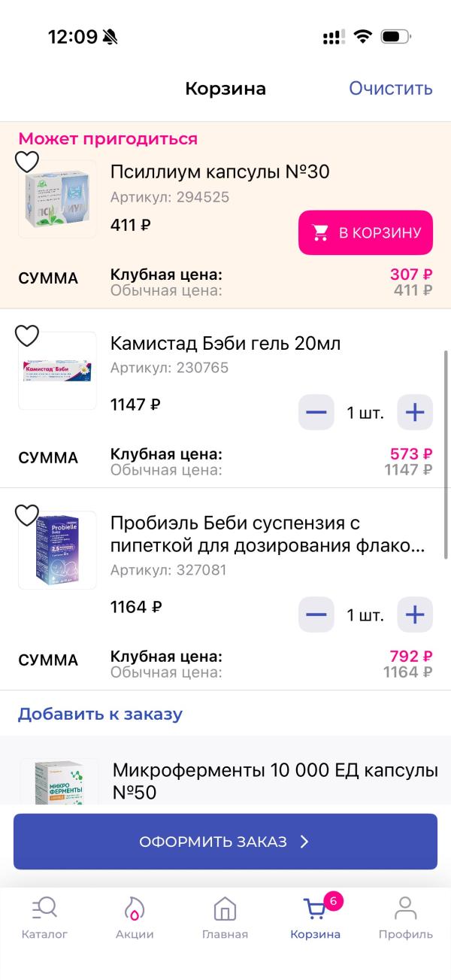
Task: Decrease quantity of Камистад Бэби гель
Action: pyautogui.click(x=316, y=412)
